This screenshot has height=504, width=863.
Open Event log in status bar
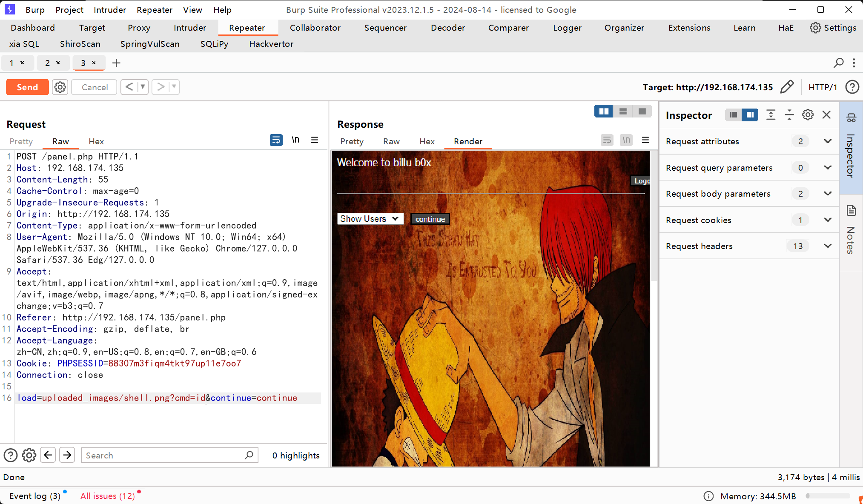coord(35,496)
